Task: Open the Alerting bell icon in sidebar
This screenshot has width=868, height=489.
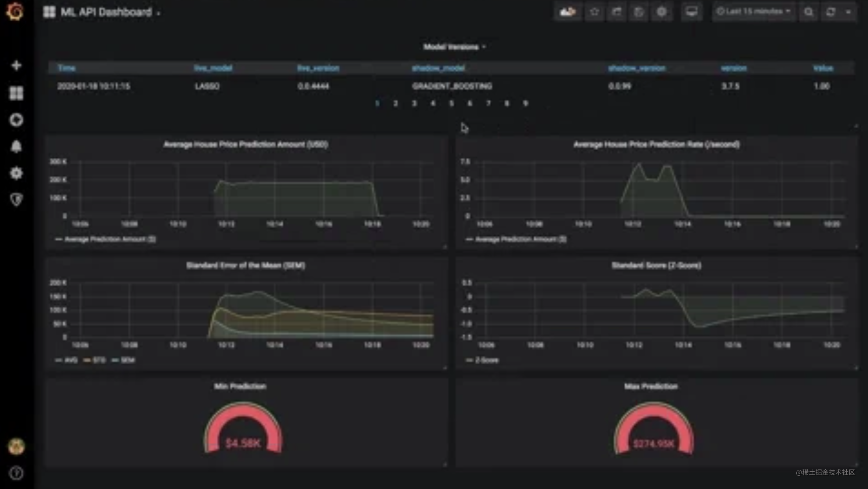Action: (16, 147)
